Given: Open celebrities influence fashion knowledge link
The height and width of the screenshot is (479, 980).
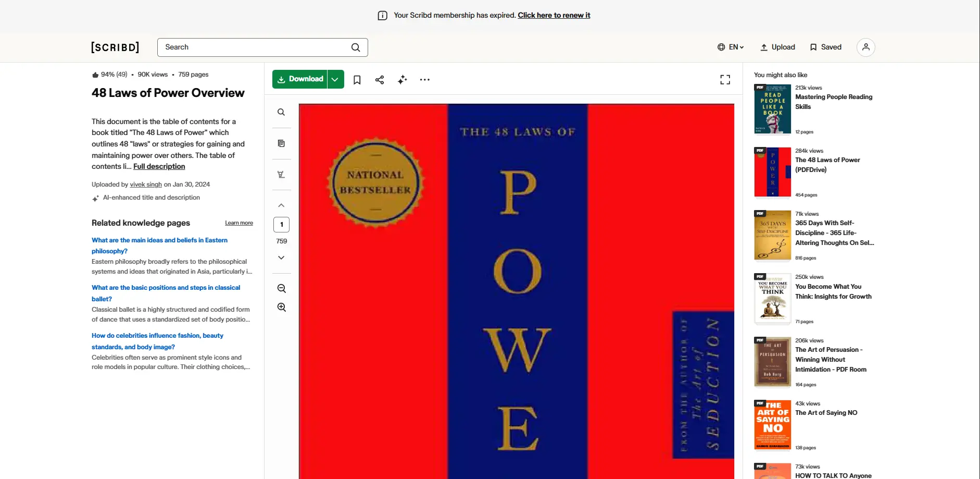Looking at the screenshot, I should (157, 341).
